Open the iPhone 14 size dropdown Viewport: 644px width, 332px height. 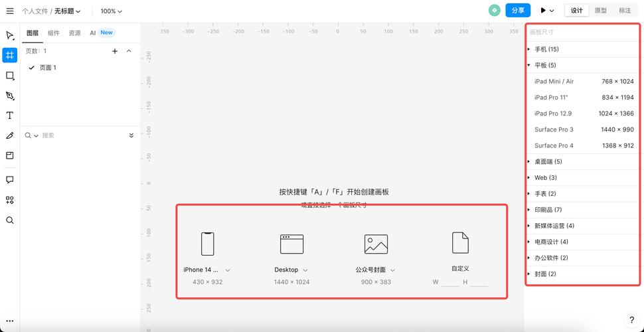coord(228,270)
